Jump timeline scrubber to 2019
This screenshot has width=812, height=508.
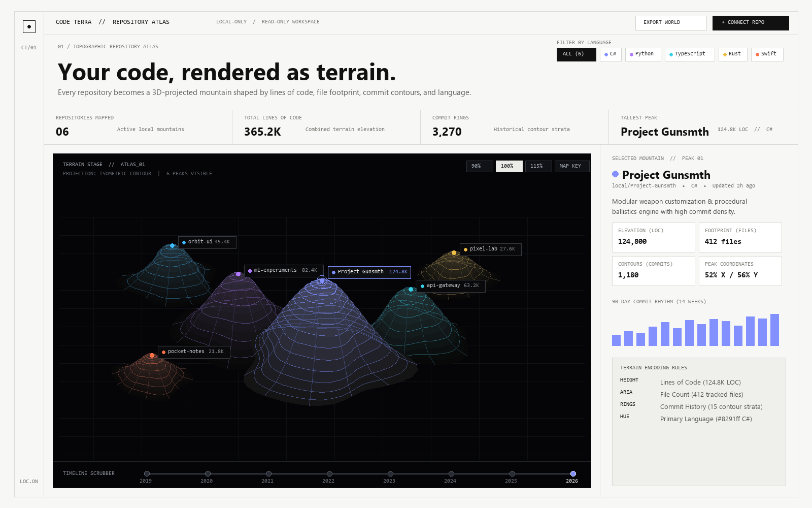point(147,474)
